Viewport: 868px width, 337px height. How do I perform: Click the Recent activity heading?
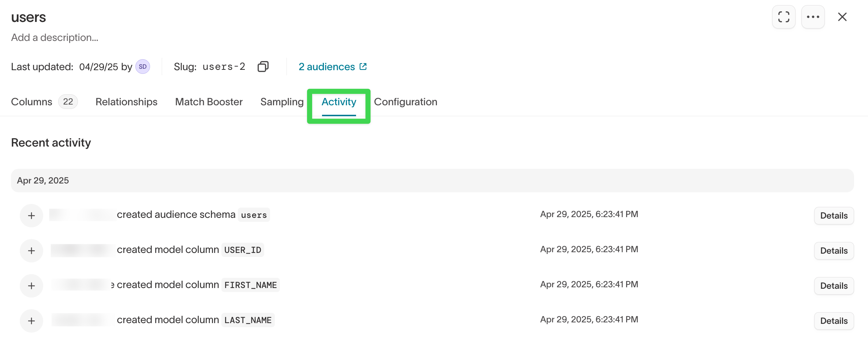pyautogui.click(x=51, y=143)
